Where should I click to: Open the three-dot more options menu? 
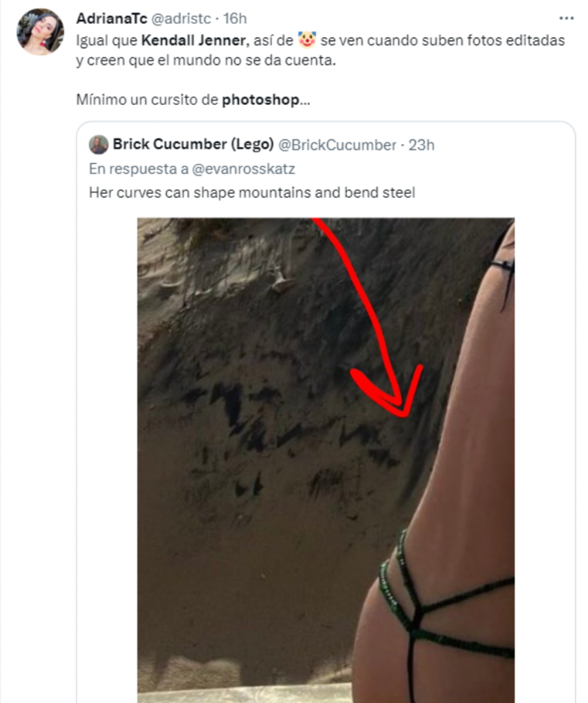point(565,17)
